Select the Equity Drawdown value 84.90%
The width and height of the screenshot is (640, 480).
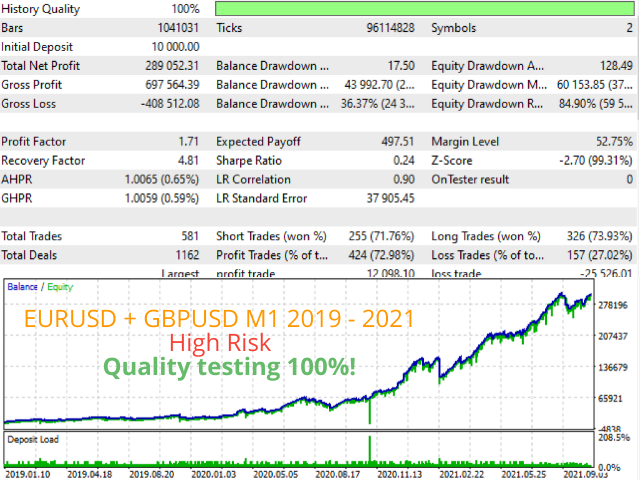click(577, 104)
